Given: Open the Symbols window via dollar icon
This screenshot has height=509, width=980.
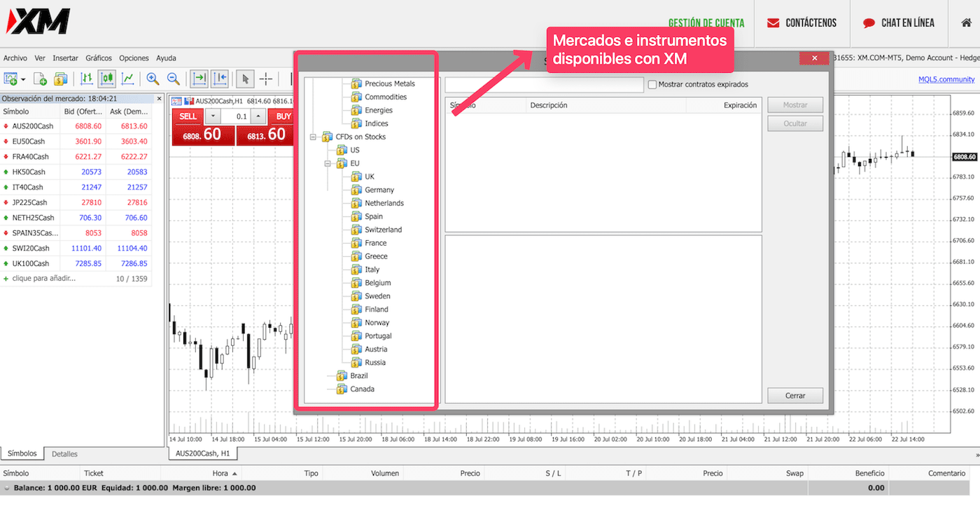Looking at the screenshot, I should coord(60,78).
